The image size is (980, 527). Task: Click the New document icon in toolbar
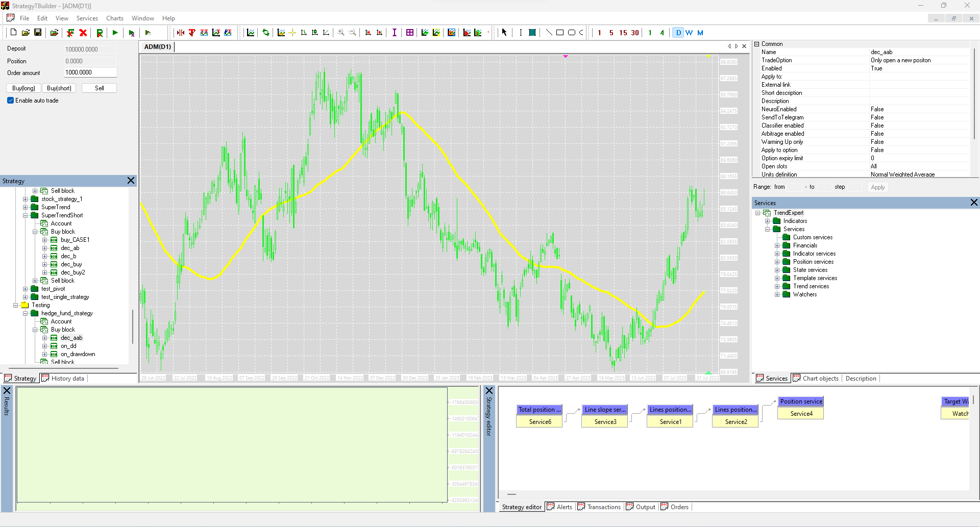13,33
